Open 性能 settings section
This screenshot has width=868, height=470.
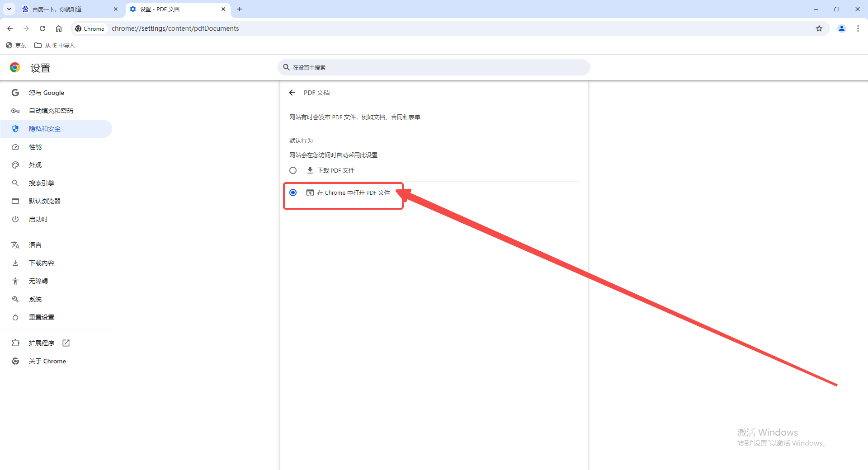pyautogui.click(x=57, y=147)
